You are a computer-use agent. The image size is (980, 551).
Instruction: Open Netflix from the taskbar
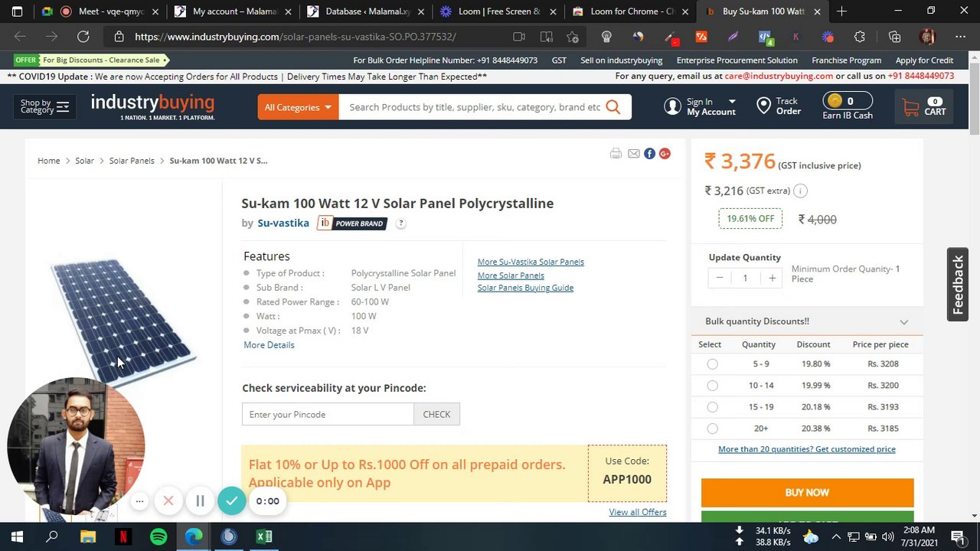(x=123, y=536)
